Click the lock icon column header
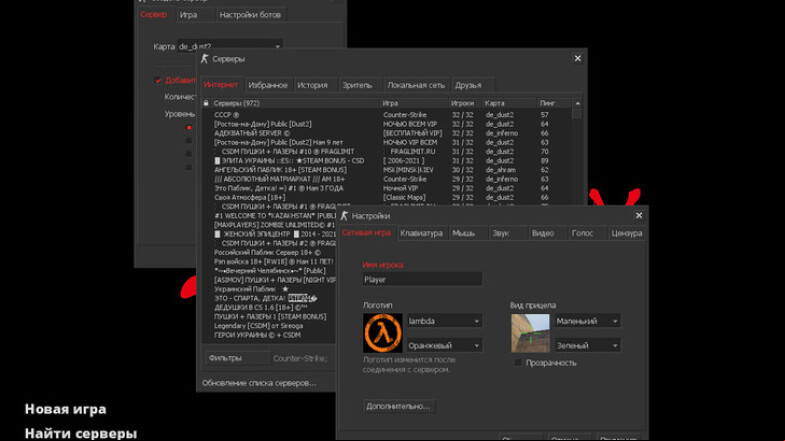Viewport: 785px width, 441px height. tap(206, 103)
